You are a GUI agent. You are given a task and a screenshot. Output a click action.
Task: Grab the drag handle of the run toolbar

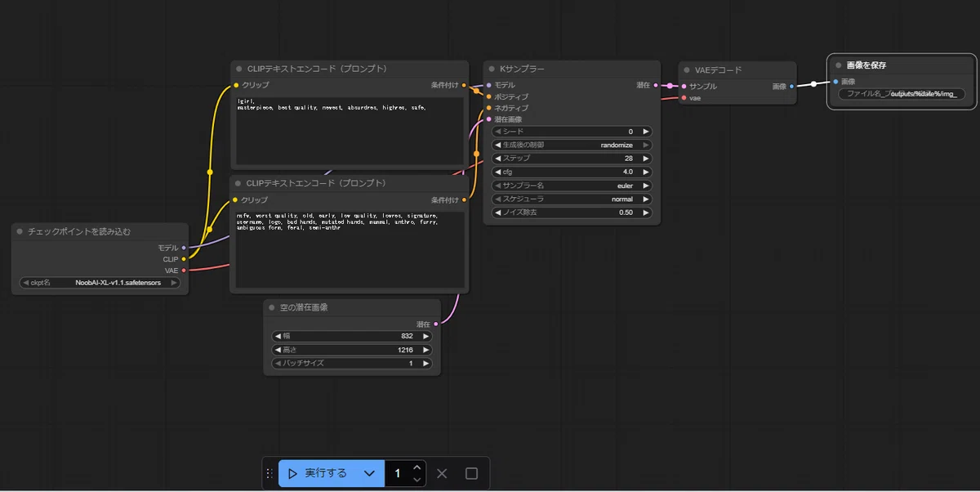tap(269, 473)
